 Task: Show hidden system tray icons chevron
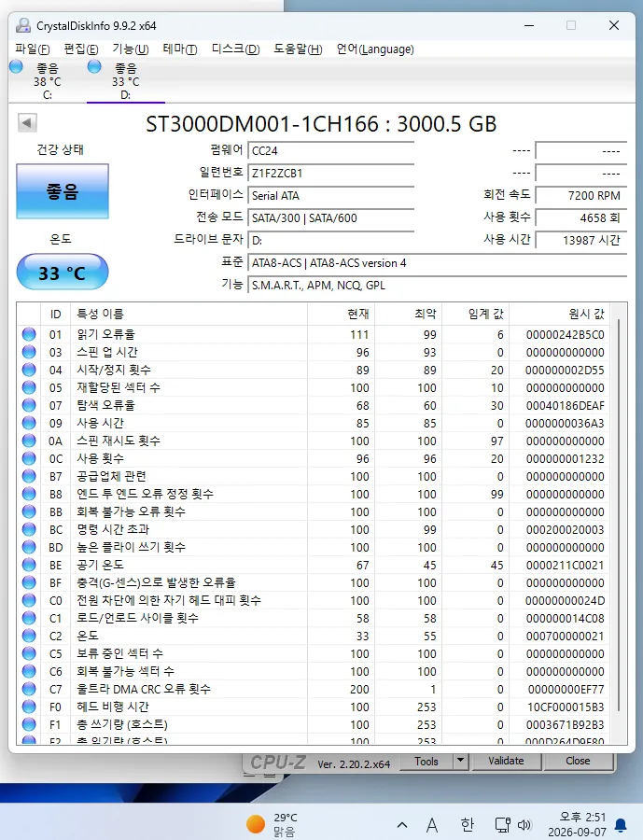pos(402,825)
